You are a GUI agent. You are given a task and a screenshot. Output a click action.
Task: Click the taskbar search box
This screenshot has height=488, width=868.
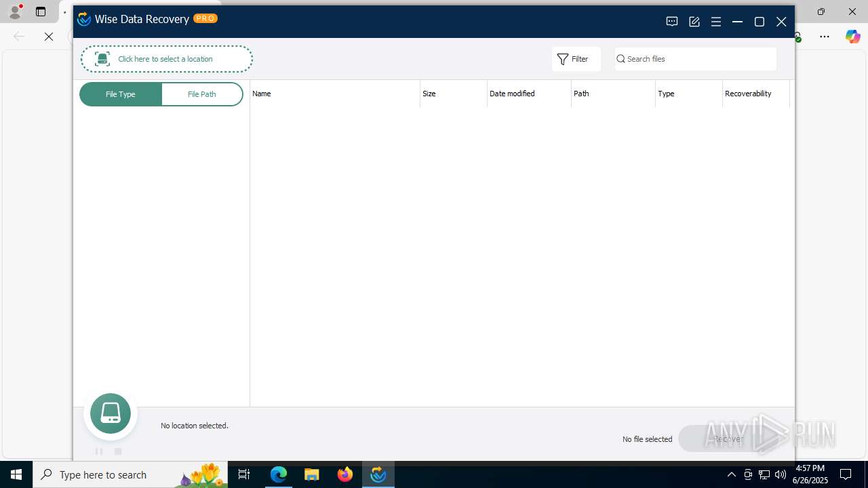pyautogui.click(x=130, y=474)
